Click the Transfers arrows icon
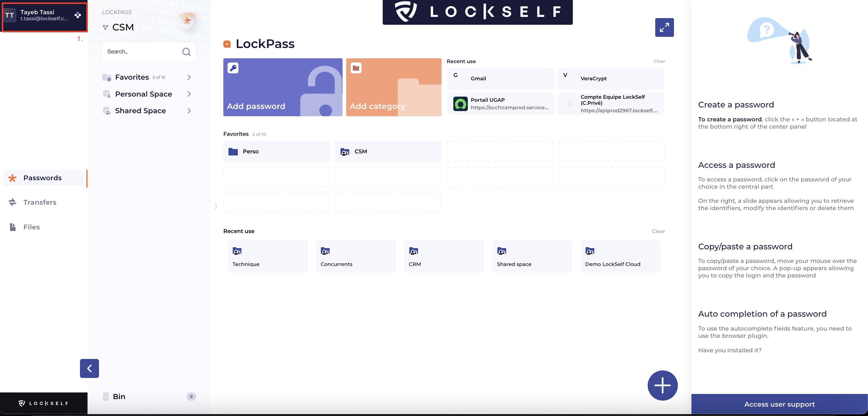Image resolution: width=868 pixels, height=416 pixels. coord(12,202)
